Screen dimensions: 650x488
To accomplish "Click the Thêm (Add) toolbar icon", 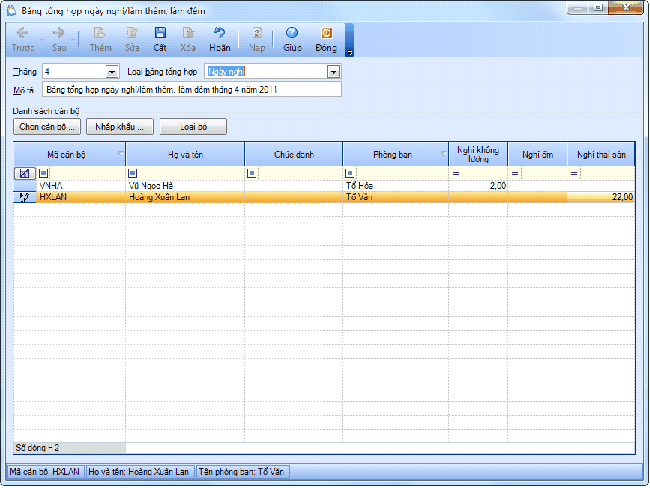I will [100, 39].
